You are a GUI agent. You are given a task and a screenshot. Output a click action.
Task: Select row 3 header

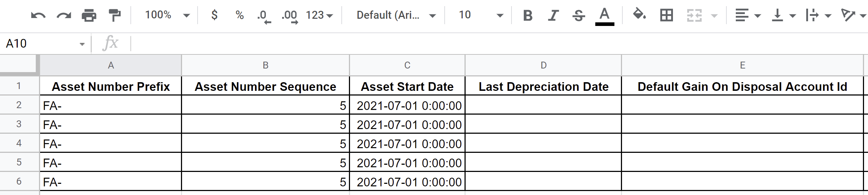click(x=19, y=124)
